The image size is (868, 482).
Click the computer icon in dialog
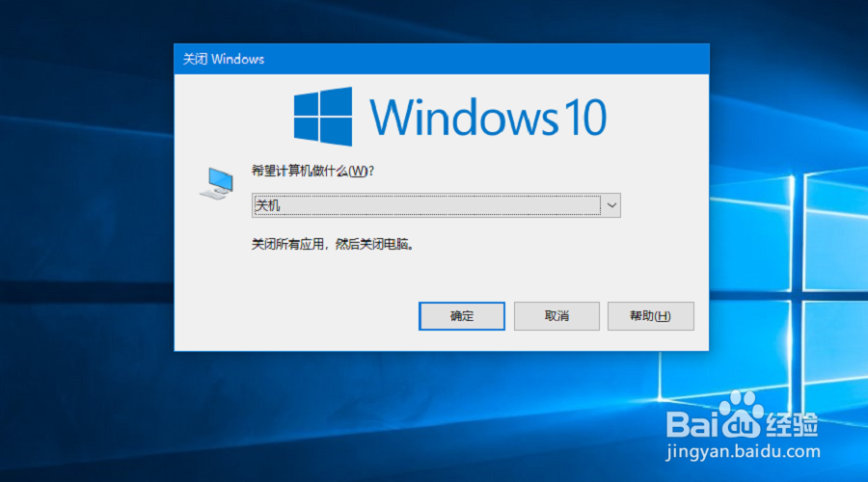click(x=217, y=183)
